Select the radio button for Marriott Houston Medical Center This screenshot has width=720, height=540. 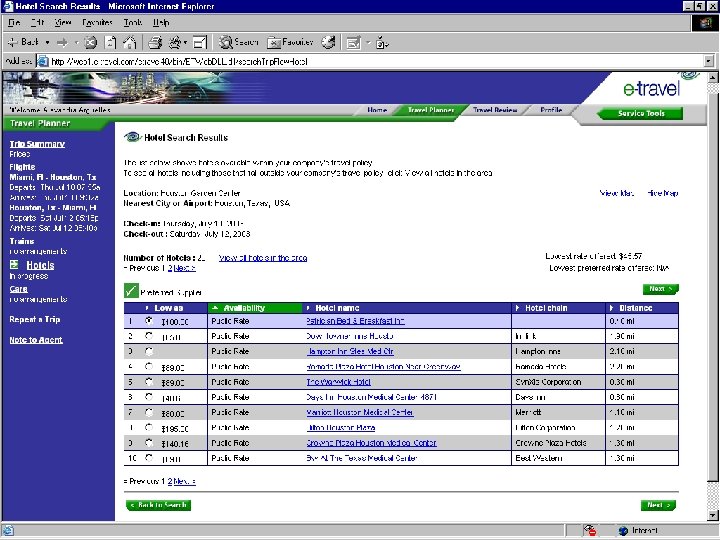149,412
